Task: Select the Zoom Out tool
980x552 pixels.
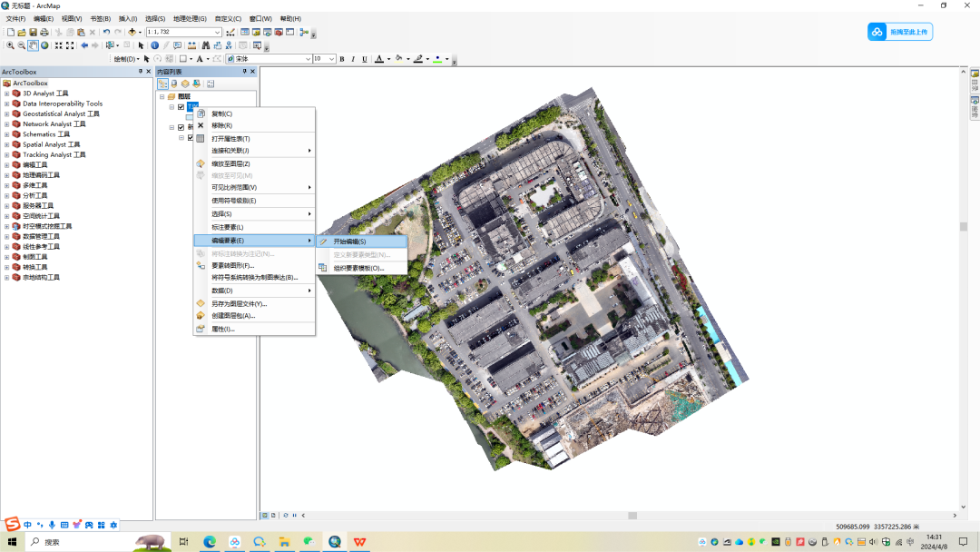Action: pyautogui.click(x=21, y=45)
